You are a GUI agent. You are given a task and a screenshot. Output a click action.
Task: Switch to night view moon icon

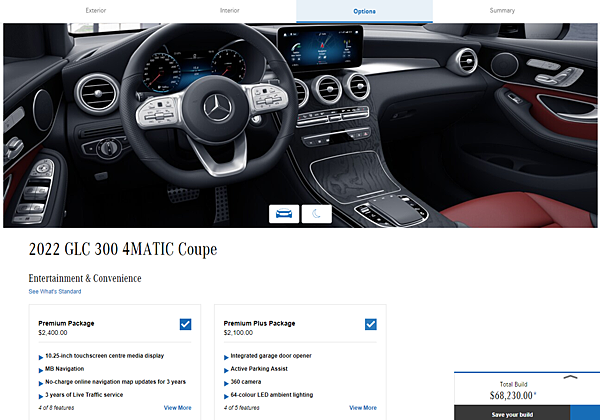tap(316, 214)
